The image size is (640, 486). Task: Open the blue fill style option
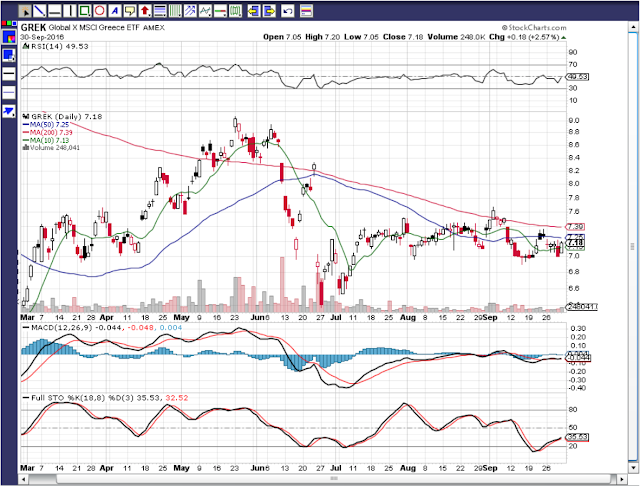coord(9,55)
